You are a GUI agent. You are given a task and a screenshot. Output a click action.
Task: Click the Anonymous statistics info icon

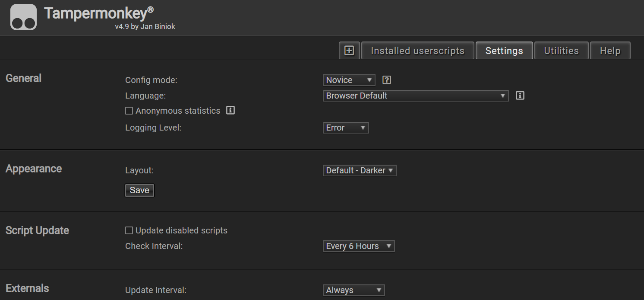(230, 110)
